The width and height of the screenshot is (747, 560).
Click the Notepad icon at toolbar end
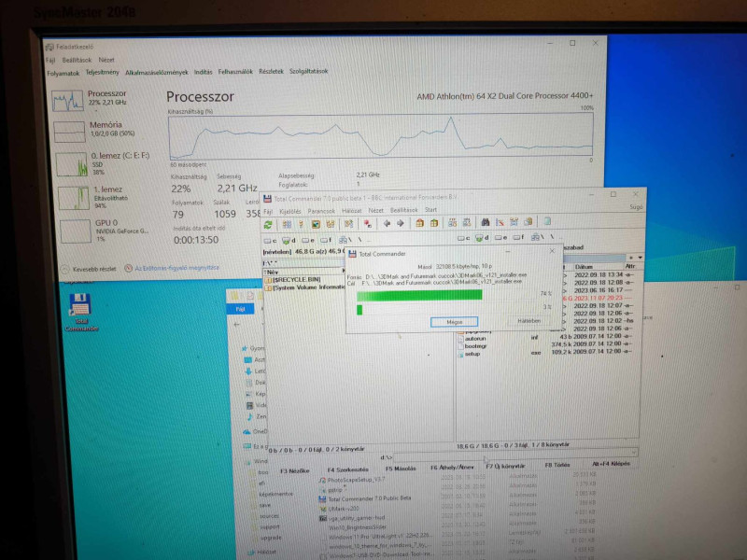(x=547, y=221)
